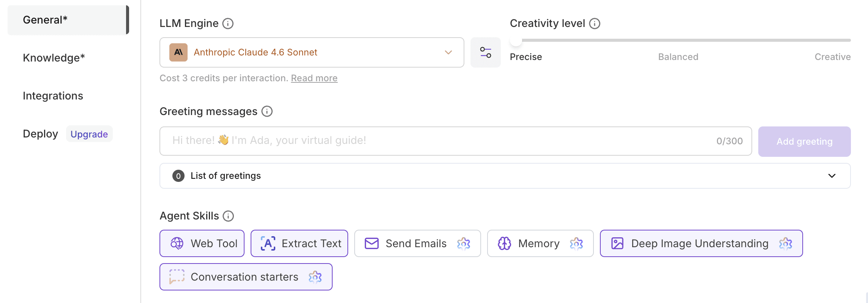Open Deep Image Understanding settings gear
Image resolution: width=868 pixels, height=303 pixels.
coord(786,244)
